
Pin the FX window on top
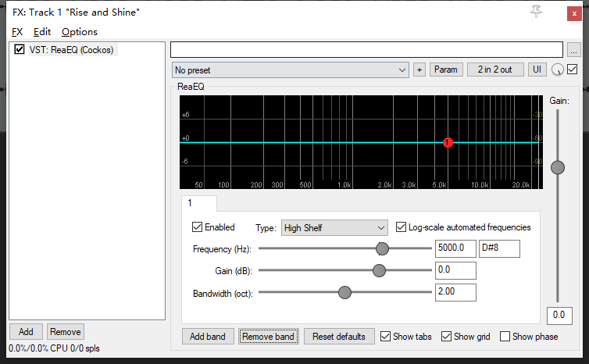coord(536,12)
